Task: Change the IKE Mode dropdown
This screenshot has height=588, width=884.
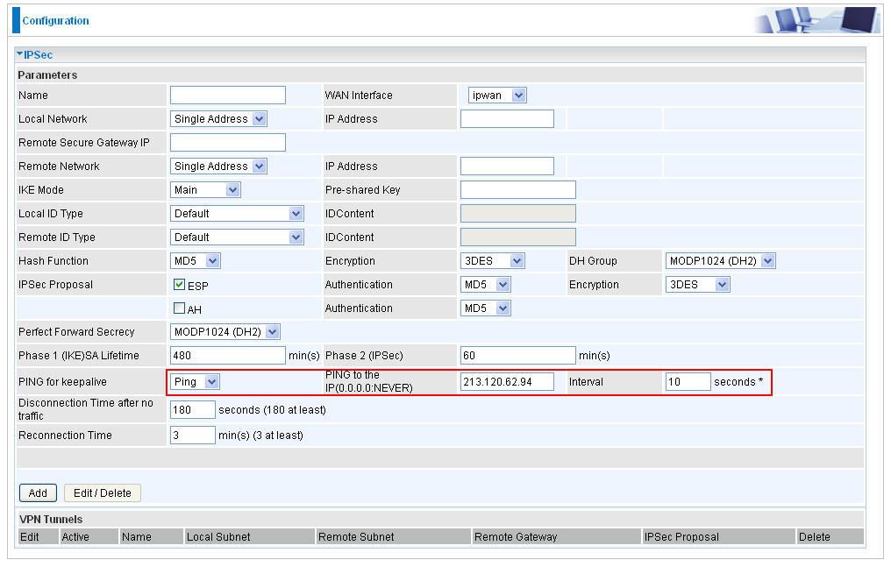Action: 205,190
